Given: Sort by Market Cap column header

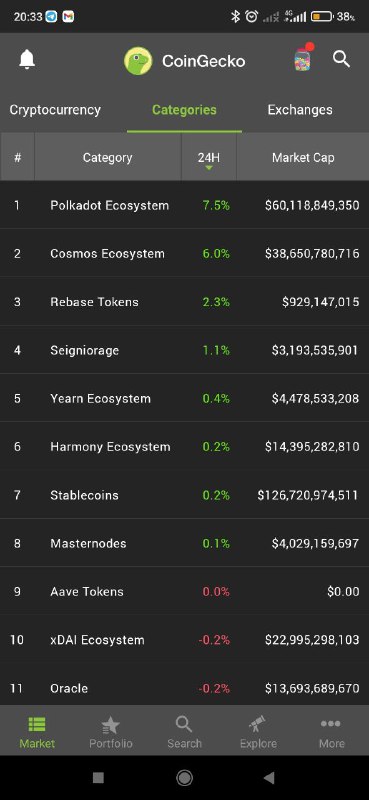Looking at the screenshot, I should pos(303,157).
